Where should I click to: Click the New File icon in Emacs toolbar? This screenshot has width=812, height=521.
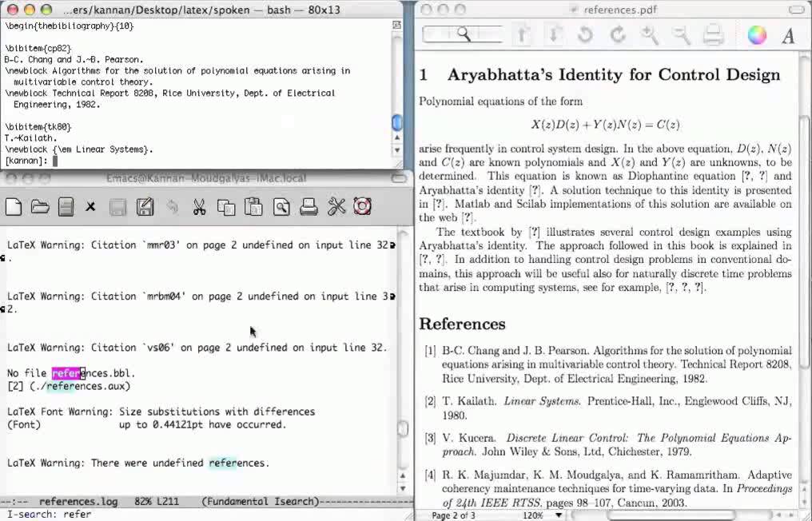pyautogui.click(x=14, y=207)
